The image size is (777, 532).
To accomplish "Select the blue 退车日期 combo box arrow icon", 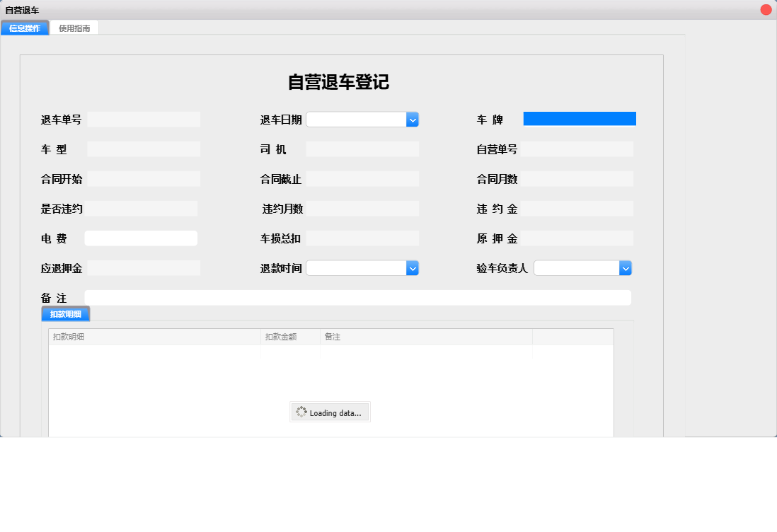I will point(413,119).
